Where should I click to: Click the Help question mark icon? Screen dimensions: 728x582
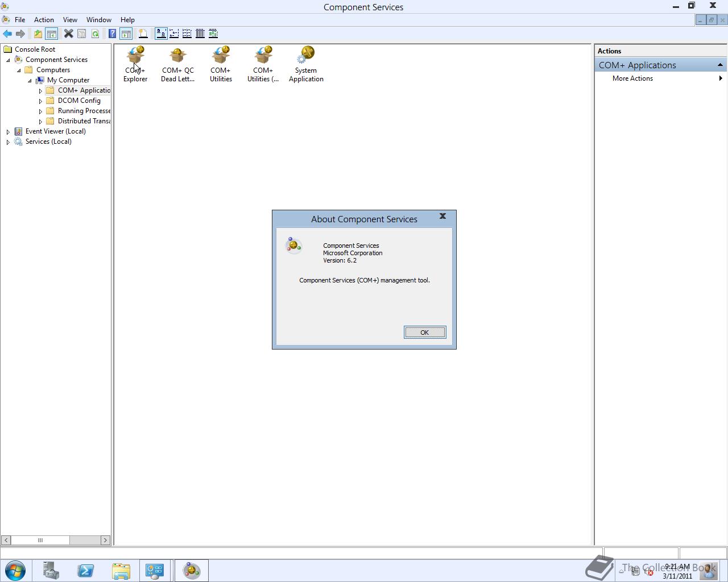click(113, 34)
